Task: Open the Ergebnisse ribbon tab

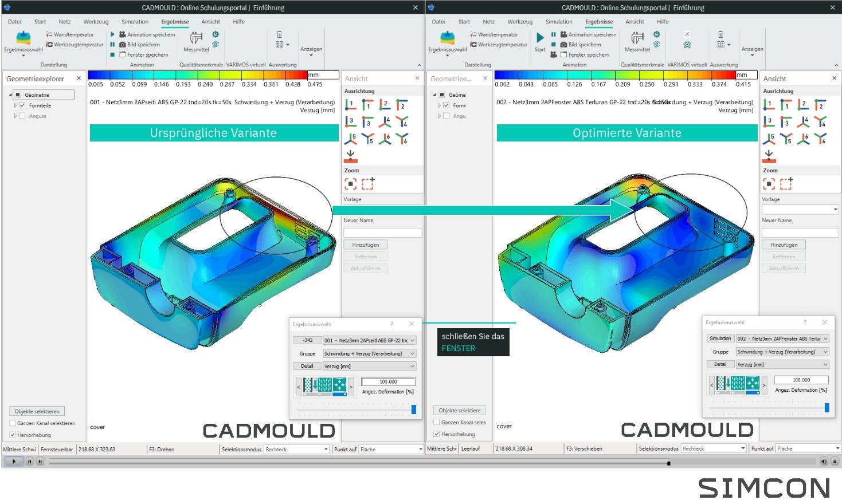Action: pyautogui.click(x=175, y=22)
